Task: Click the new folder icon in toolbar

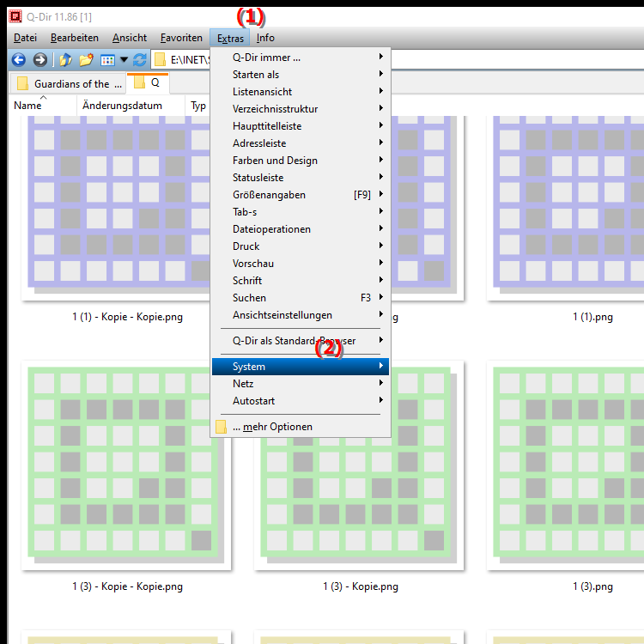Action: click(86, 60)
